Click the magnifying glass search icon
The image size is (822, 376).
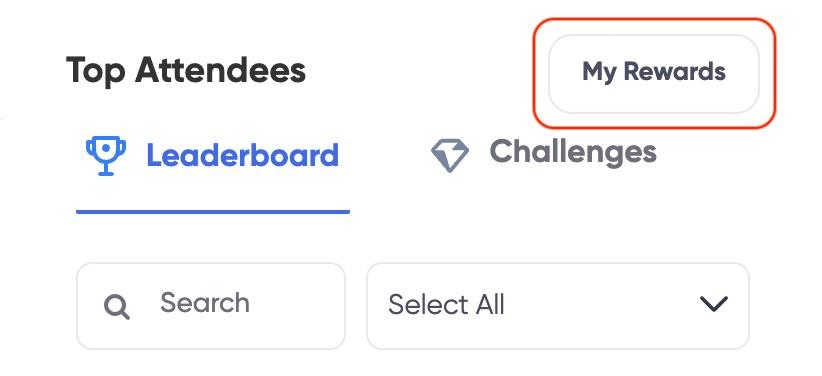pyautogui.click(x=116, y=307)
